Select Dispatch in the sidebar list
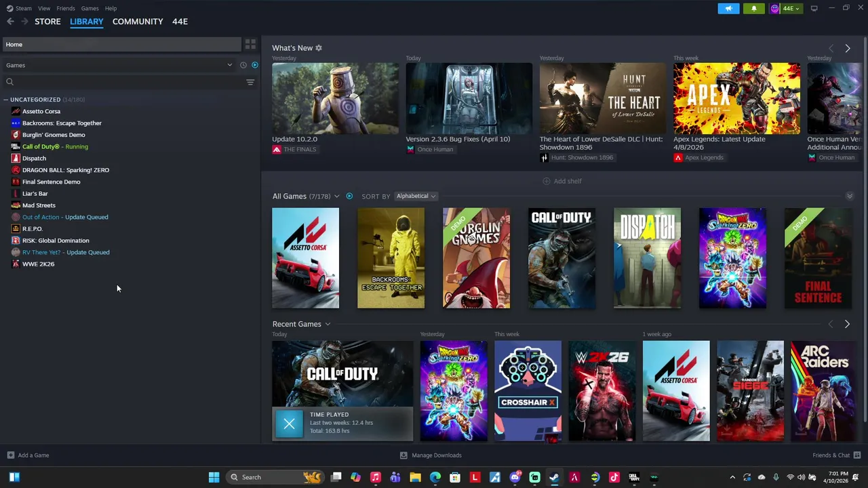Screen dimensions: 868x488 [x=34, y=158]
